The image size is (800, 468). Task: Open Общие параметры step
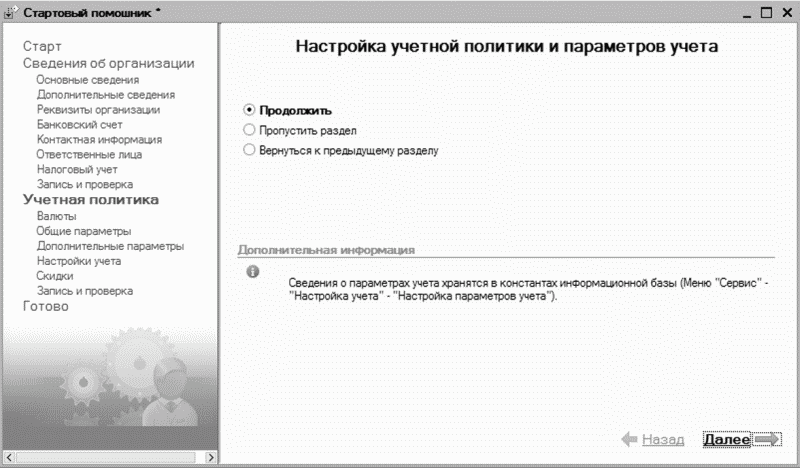coord(84,231)
